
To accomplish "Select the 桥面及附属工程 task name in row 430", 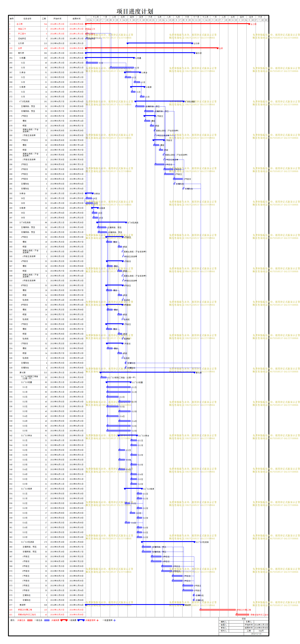I will (x=25, y=610).
